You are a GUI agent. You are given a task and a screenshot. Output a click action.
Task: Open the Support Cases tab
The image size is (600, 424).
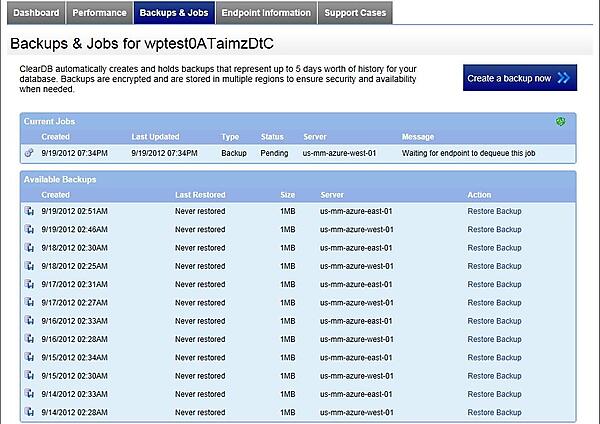(x=354, y=13)
